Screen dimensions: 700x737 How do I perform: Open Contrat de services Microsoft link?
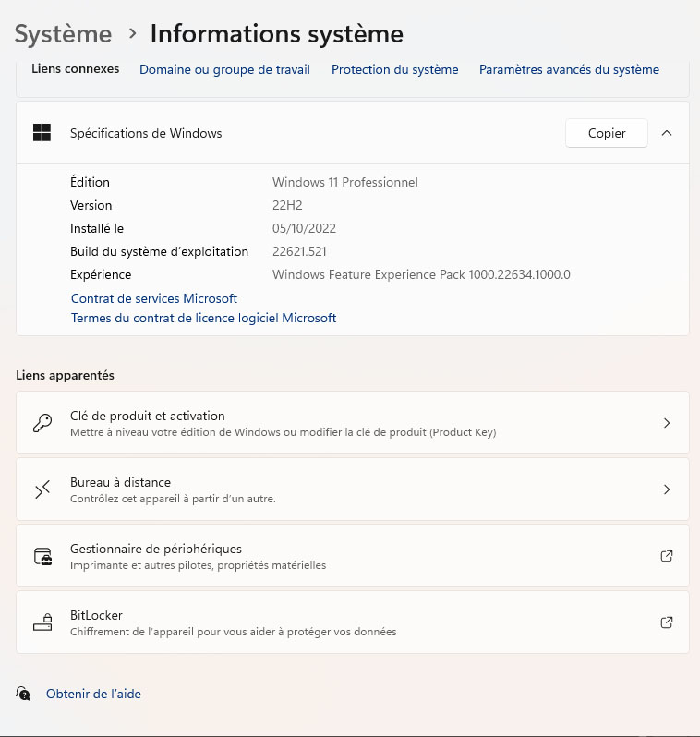(x=154, y=298)
